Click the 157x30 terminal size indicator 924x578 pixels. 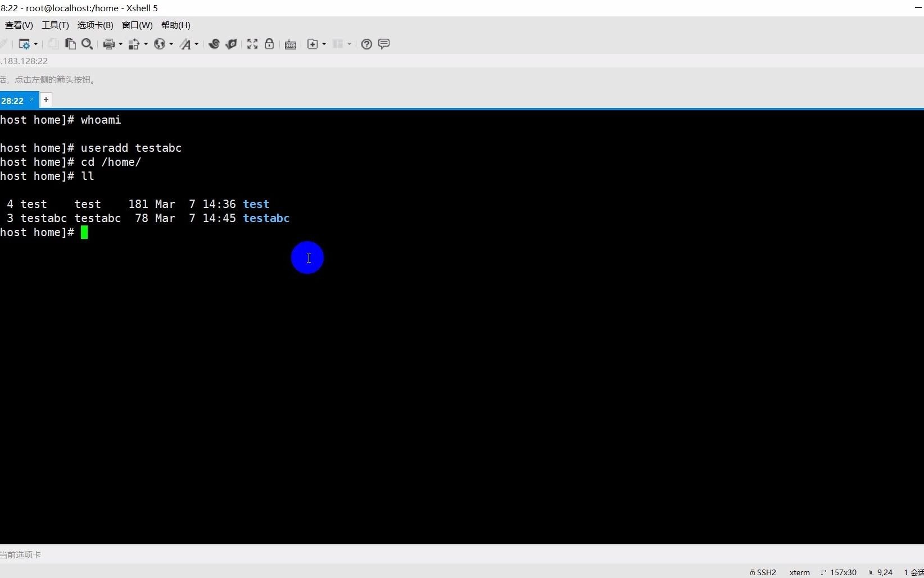tap(839, 572)
